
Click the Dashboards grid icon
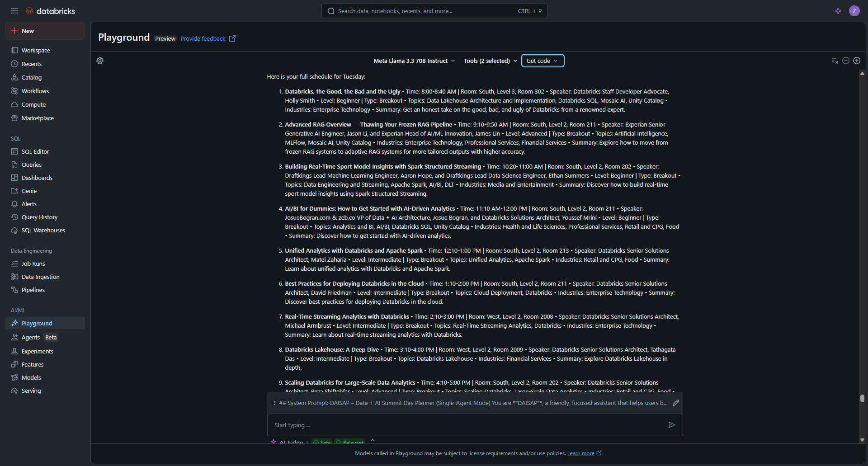coord(14,178)
